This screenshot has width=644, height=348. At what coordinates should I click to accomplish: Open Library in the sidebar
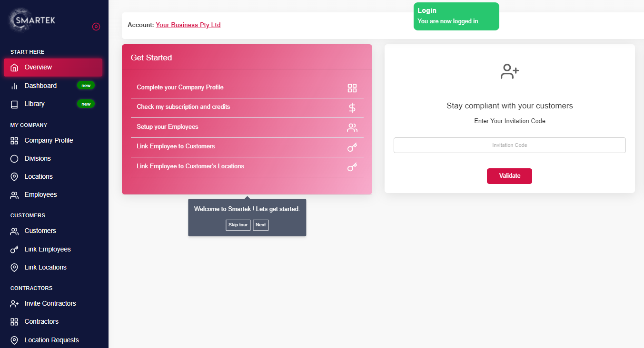pos(34,104)
